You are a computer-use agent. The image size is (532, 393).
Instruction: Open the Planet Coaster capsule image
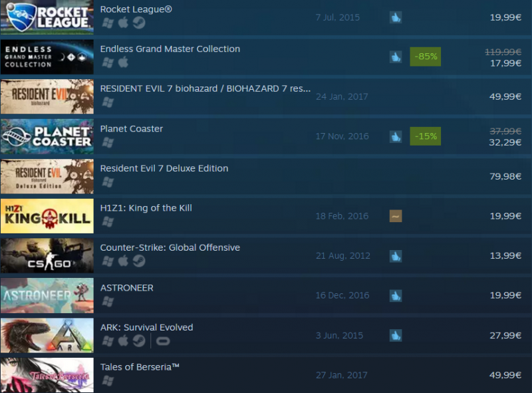47,136
